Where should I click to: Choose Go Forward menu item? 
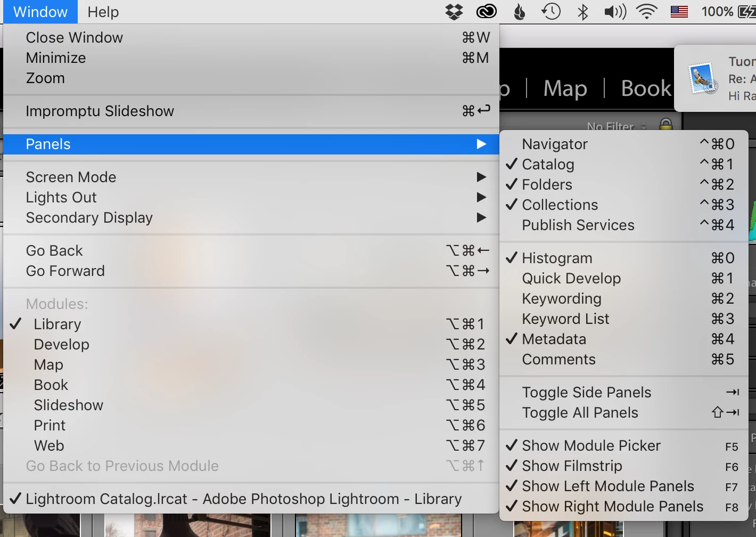point(251,271)
